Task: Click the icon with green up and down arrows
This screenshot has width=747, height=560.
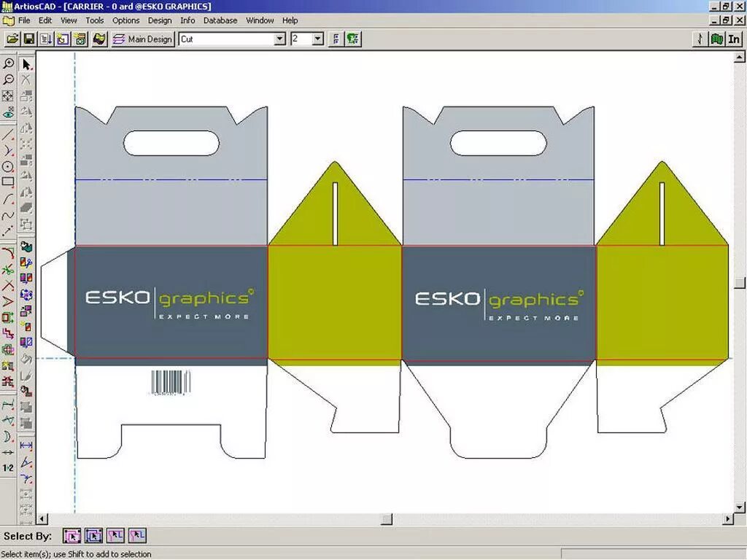Action: coord(336,39)
